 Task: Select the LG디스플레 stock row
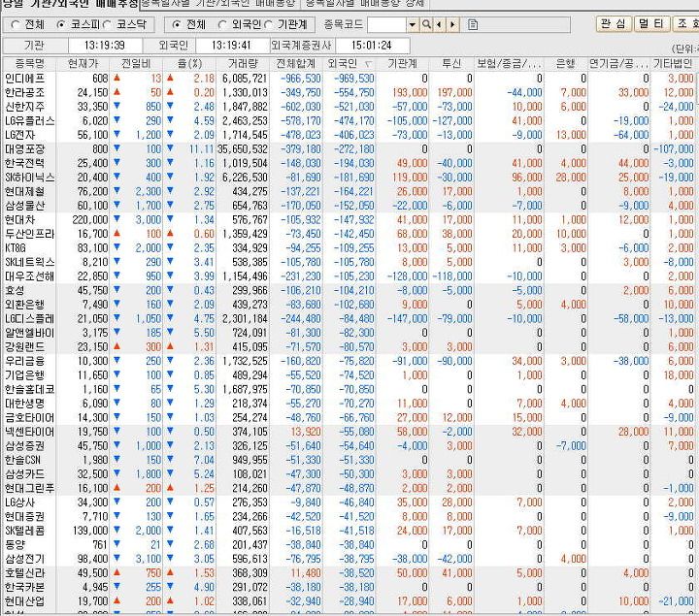click(x=349, y=319)
